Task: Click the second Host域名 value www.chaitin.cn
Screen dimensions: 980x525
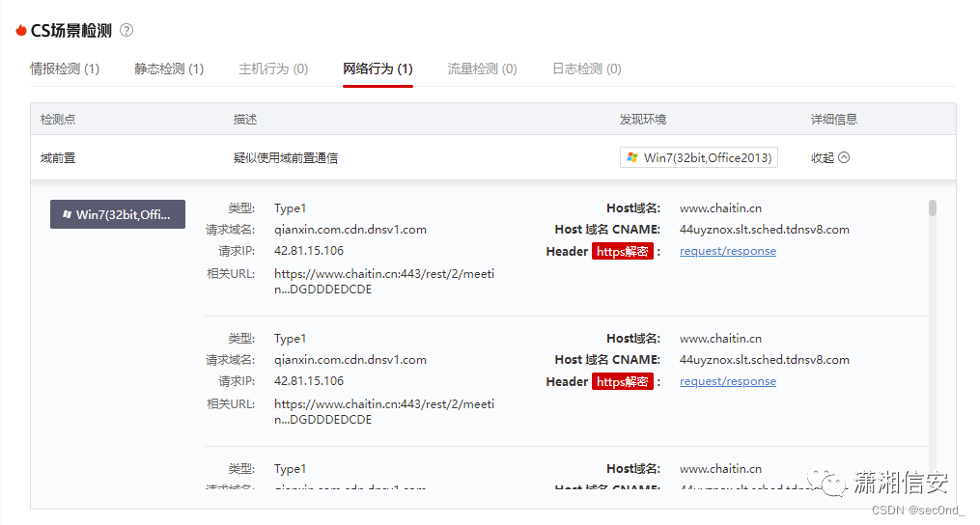Action: point(720,339)
